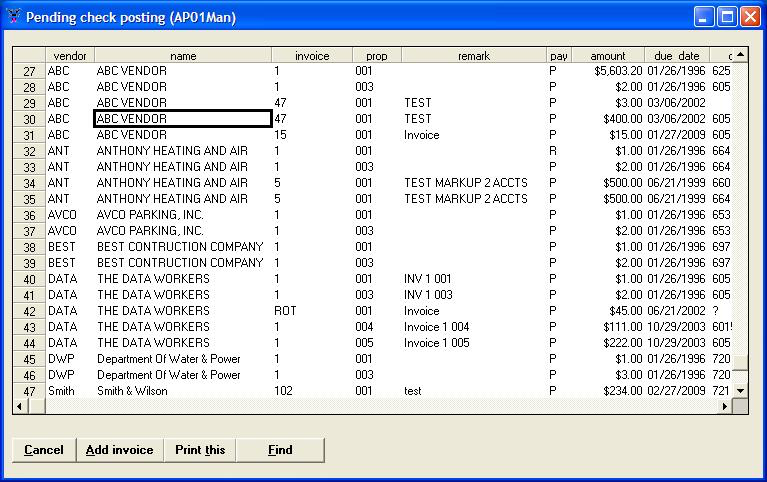The image size is (767, 482).
Task: Click due date 06/21/2002 in row 42
Action: point(677,311)
